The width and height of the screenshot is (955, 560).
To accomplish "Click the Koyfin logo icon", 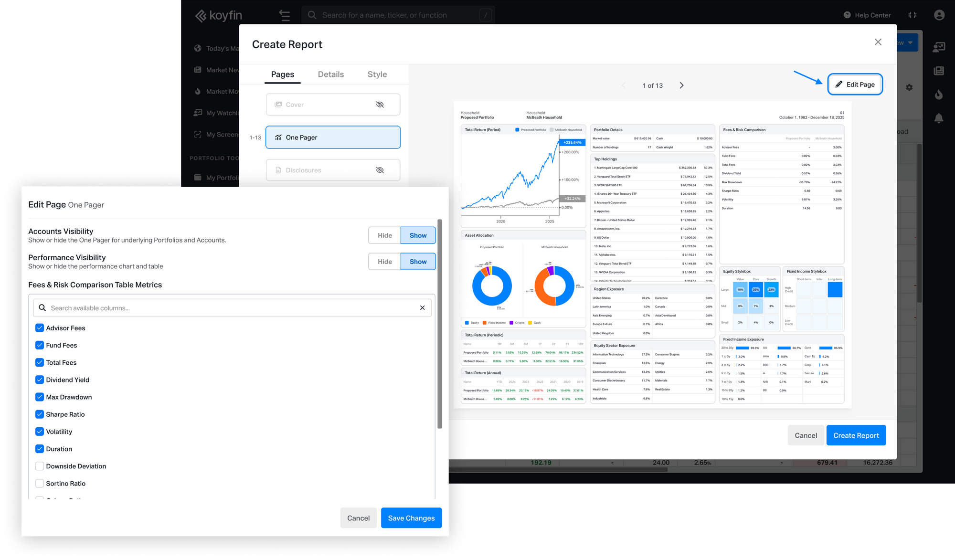I will pyautogui.click(x=201, y=15).
